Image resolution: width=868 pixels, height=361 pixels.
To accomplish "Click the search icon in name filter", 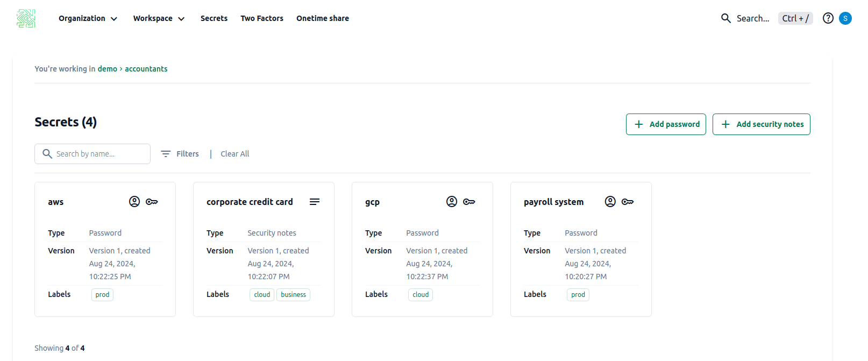I will (47, 154).
